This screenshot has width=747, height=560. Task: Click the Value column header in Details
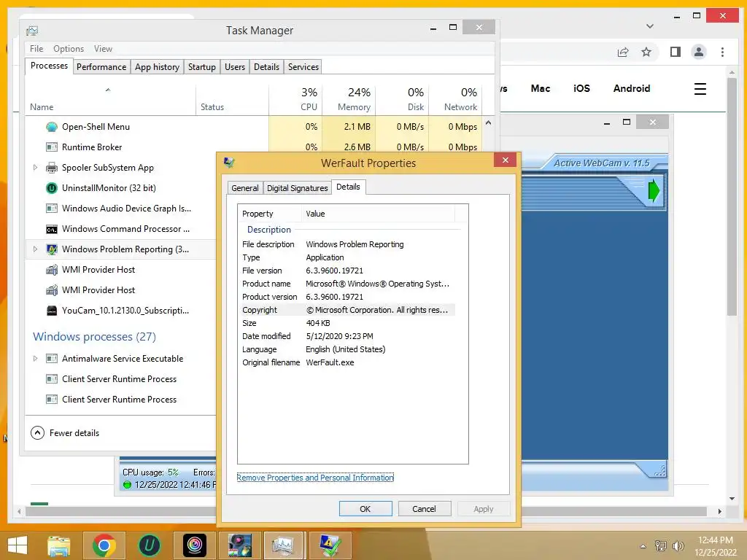379,214
